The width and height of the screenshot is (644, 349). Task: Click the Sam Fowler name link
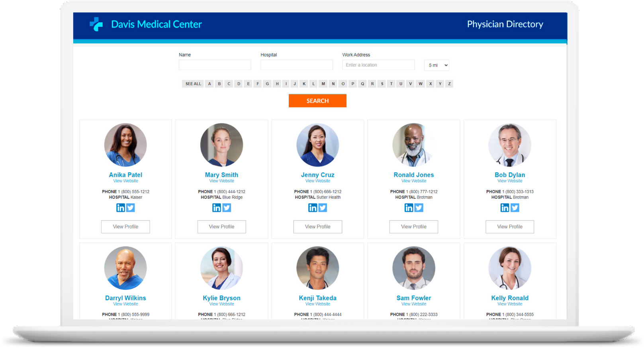point(414,298)
